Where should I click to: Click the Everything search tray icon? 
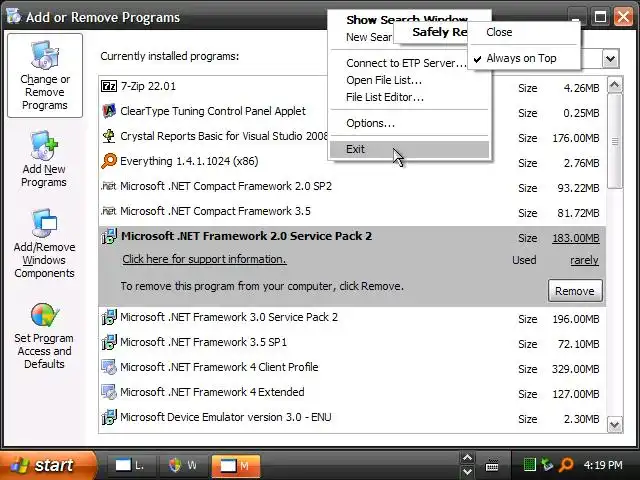point(566,465)
